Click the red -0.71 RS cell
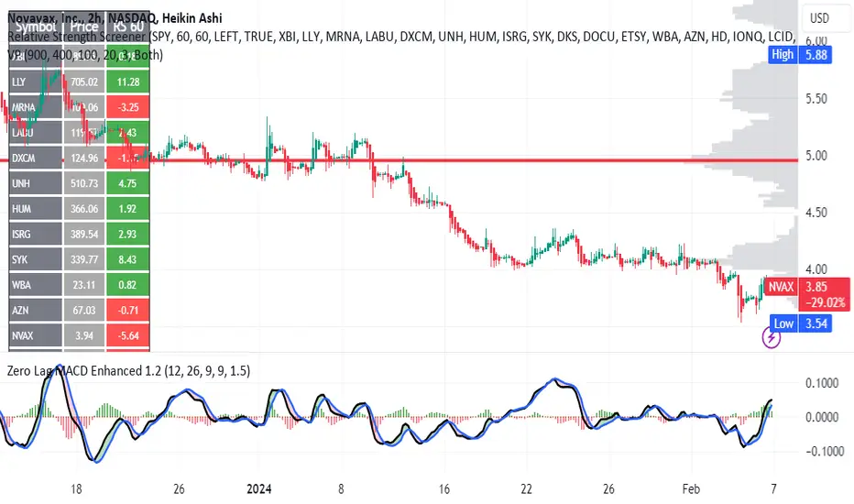The height and width of the screenshot is (504, 854). click(128, 310)
